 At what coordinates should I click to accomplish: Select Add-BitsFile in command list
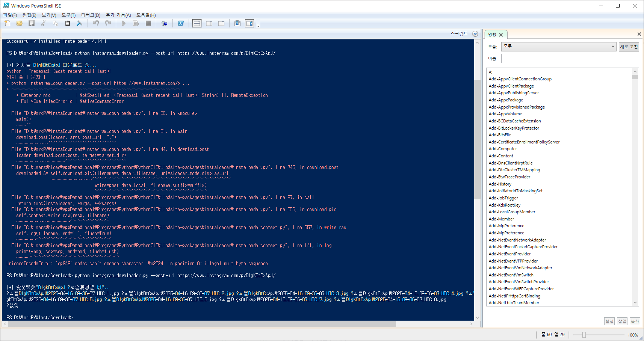(x=500, y=135)
